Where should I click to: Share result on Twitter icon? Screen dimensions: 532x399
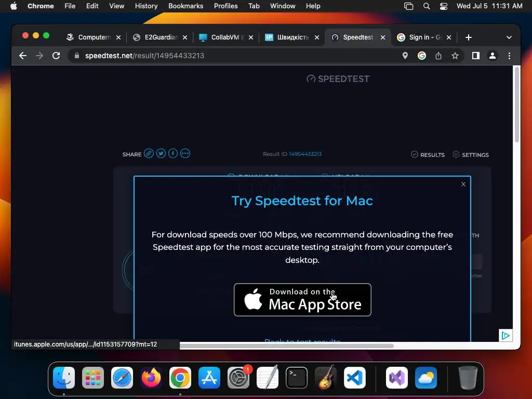click(x=161, y=153)
